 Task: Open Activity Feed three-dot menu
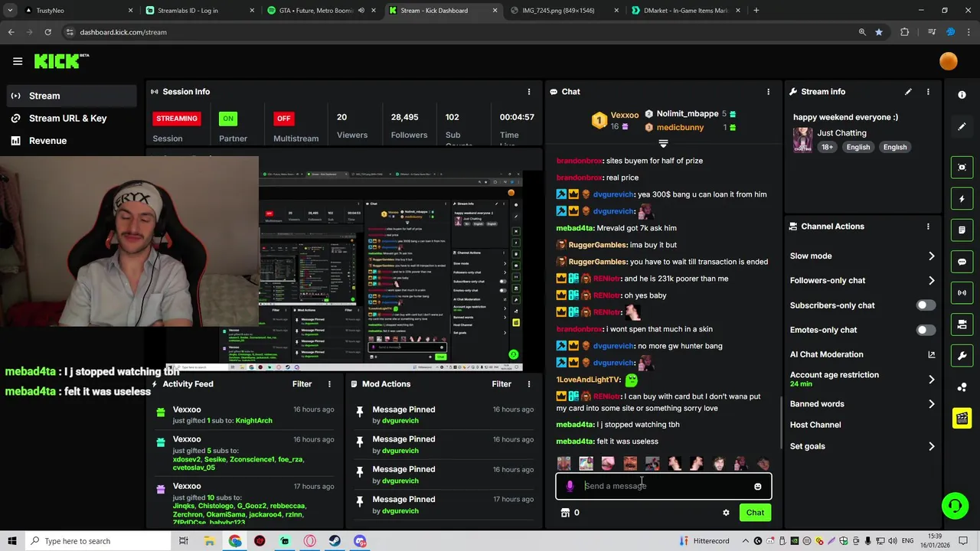[x=329, y=384]
